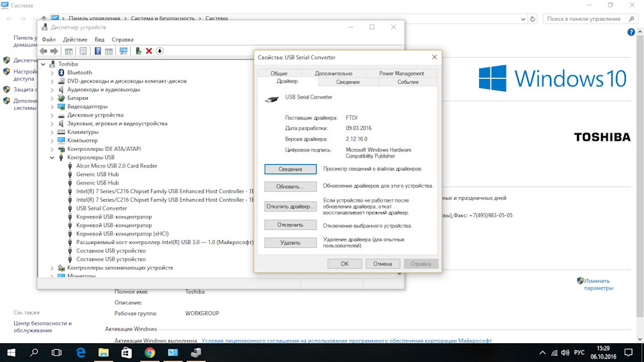This screenshot has height=362, width=644.
Task: Show hidden tray icons chevron
Action: point(543,353)
